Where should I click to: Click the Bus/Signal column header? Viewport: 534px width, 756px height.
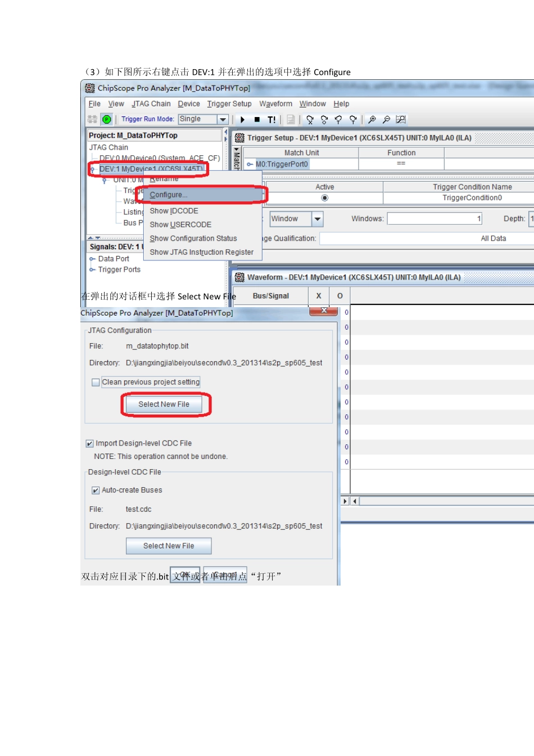tap(271, 296)
